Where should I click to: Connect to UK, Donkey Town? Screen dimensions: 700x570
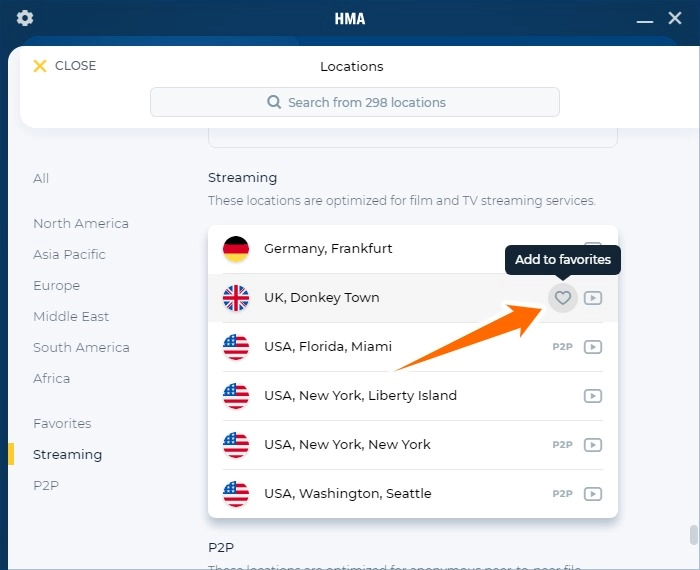[x=413, y=298]
